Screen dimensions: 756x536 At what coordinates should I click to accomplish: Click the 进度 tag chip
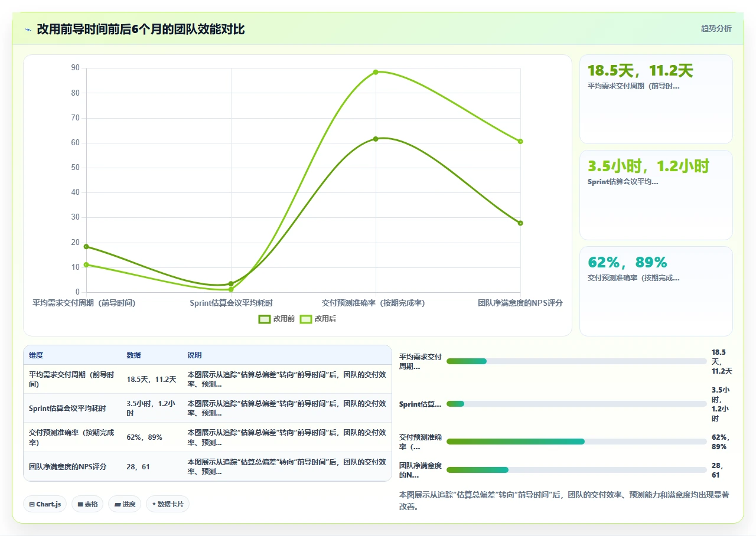125,504
